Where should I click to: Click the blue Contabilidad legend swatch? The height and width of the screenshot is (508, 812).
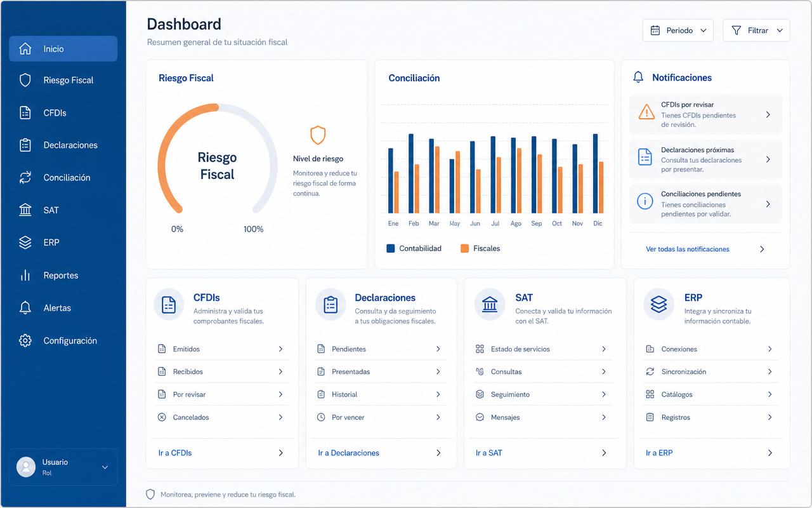pyautogui.click(x=391, y=248)
